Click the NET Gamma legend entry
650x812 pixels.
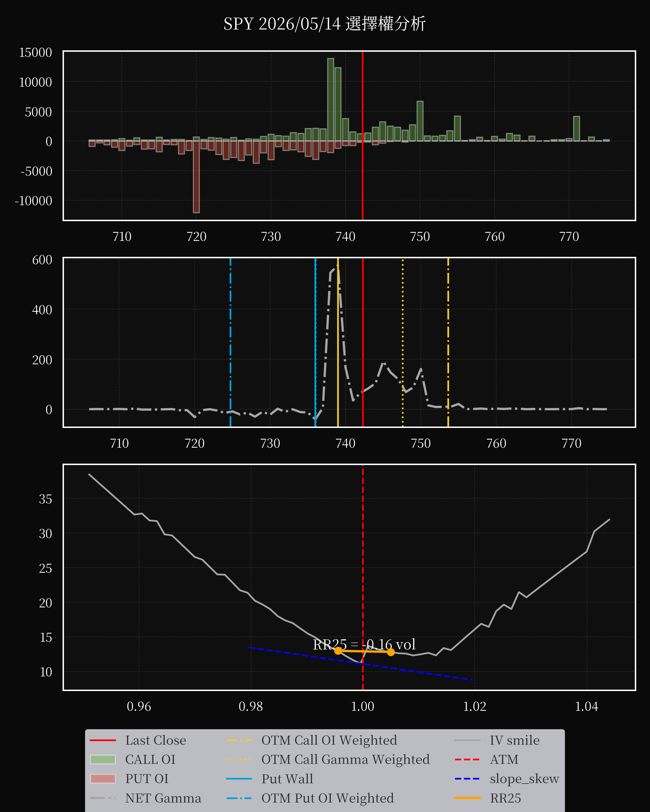click(146, 798)
